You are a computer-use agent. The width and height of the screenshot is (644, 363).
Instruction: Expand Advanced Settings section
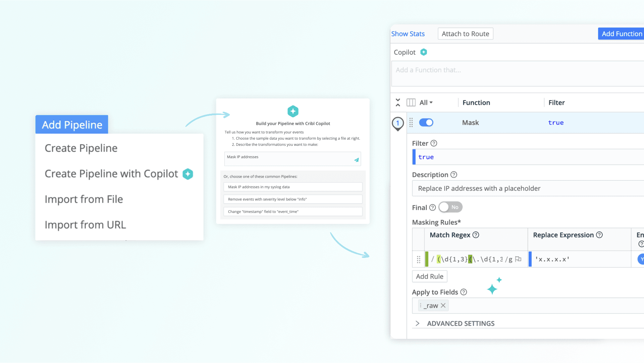coord(418,323)
